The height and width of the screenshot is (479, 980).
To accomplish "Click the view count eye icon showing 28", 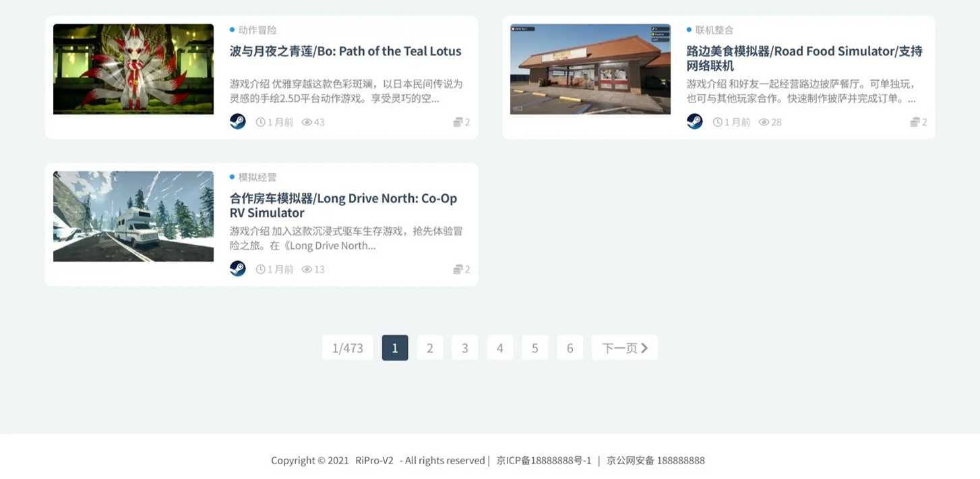I will point(764,122).
